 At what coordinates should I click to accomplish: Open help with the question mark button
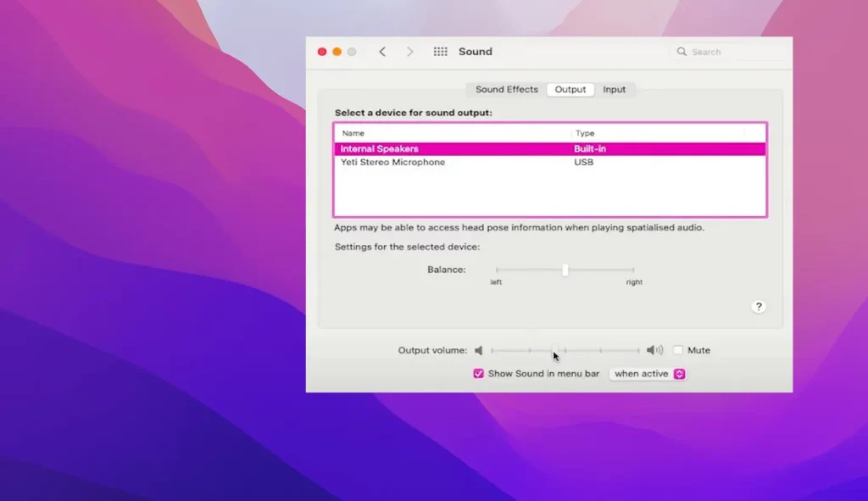[x=759, y=307]
